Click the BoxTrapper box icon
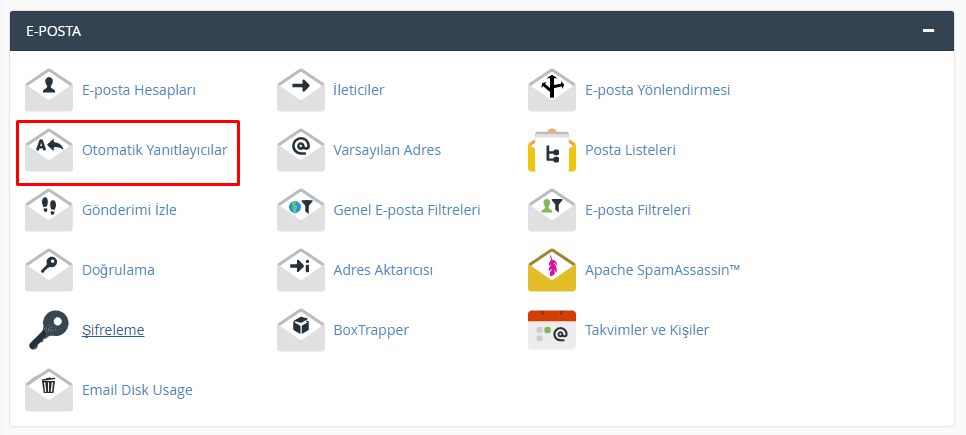Viewport: 966px width, 435px height. click(301, 330)
